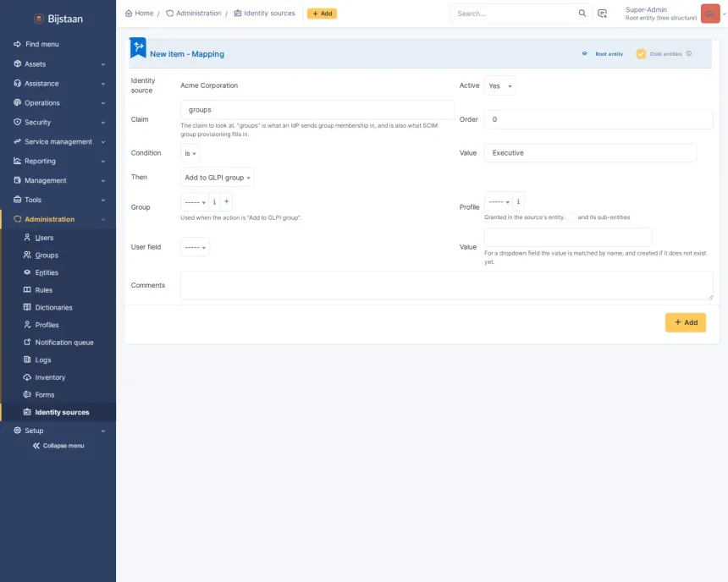Screen dimensions: 728x582
Task: Open the User field dropdown
Action: tap(195, 247)
